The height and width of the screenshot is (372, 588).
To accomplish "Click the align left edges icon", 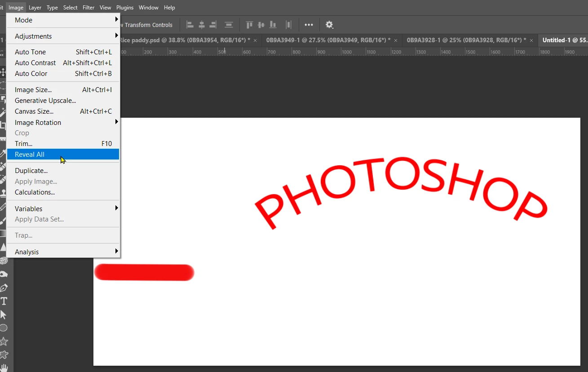I will click(190, 25).
